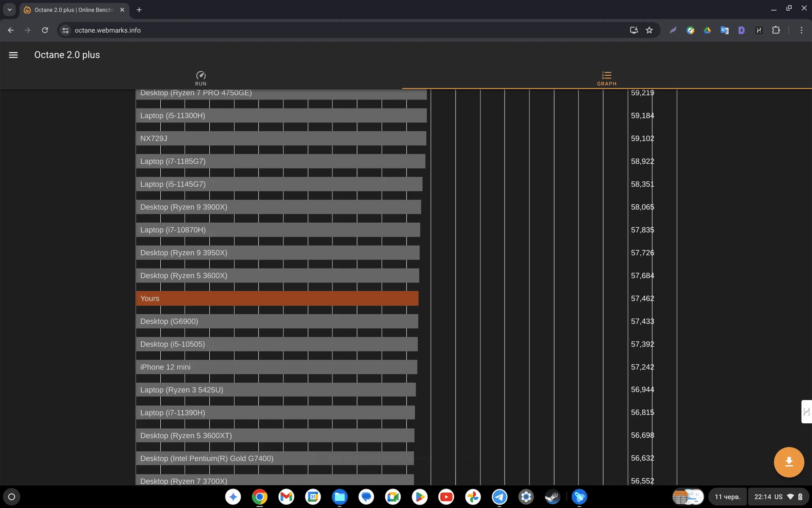Go back to previous page
The height and width of the screenshot is (508, 812).
click(x=11, y=30)
